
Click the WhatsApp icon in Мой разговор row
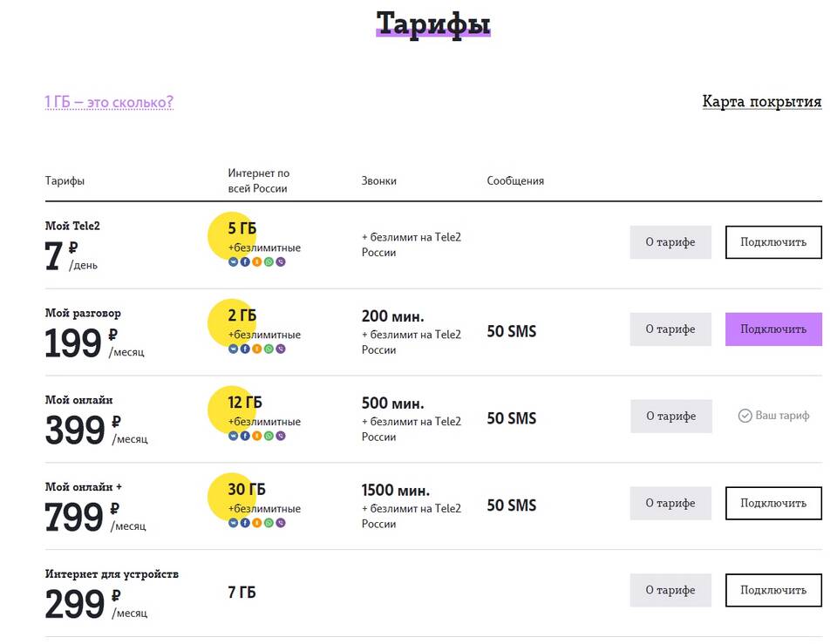[269, 349]
